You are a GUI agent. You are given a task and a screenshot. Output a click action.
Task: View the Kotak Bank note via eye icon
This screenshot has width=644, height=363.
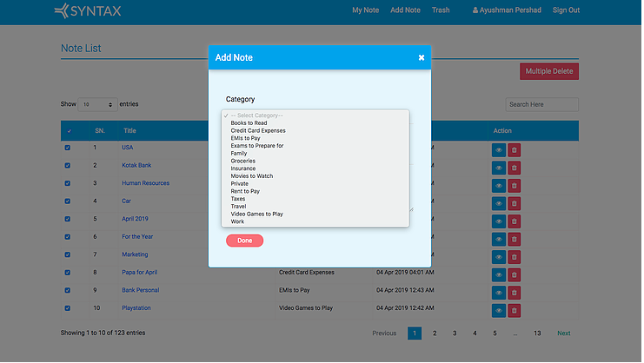pos(499,168)
